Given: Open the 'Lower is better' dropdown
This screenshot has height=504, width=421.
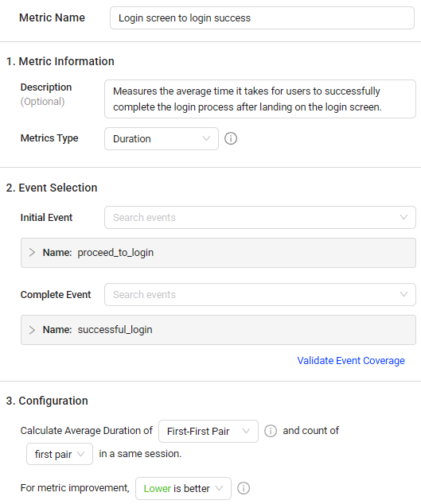Looking at the screenshot, I should [183, 488].
